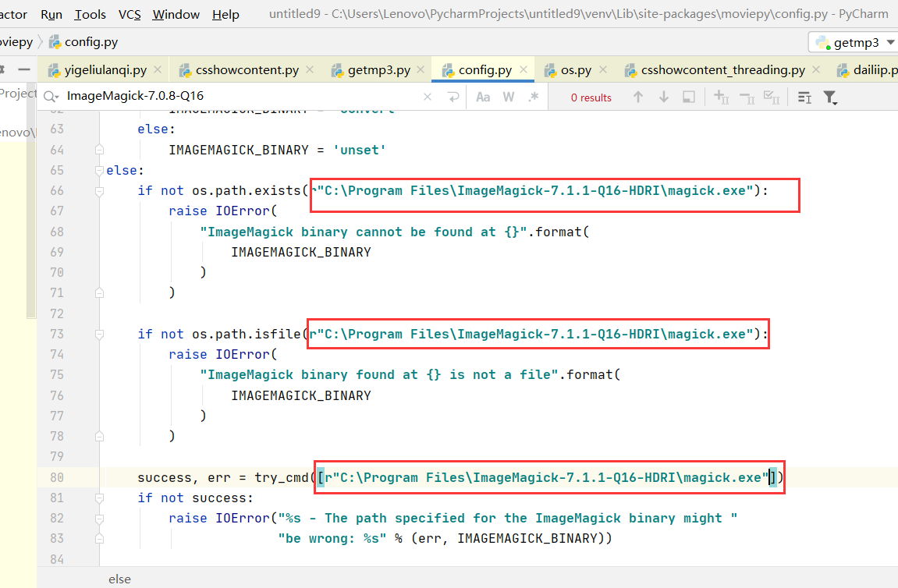Close the getmp3.py tab
This screenshot has width=898, height=588.
421,69
